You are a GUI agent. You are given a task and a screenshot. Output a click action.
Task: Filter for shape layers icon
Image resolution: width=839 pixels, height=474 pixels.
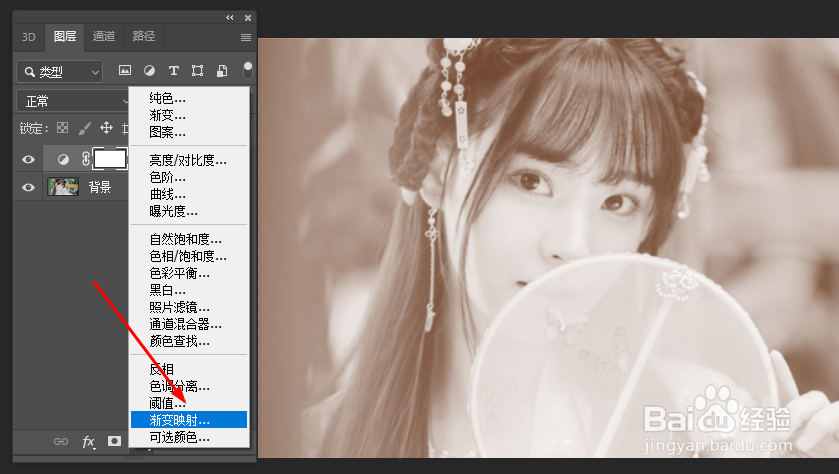point(197,71)
